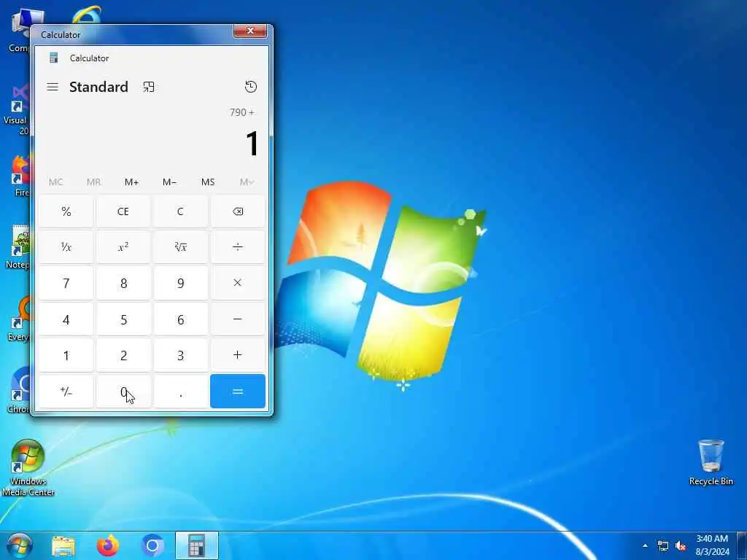Close the Calculator window
The height and width of the screenshot is (560, 747).
point(251,31)
